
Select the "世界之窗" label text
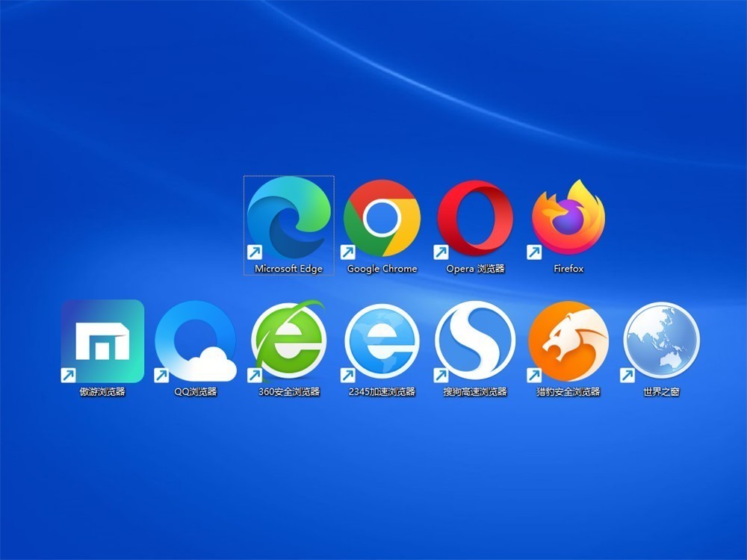[x=661, y=391]
